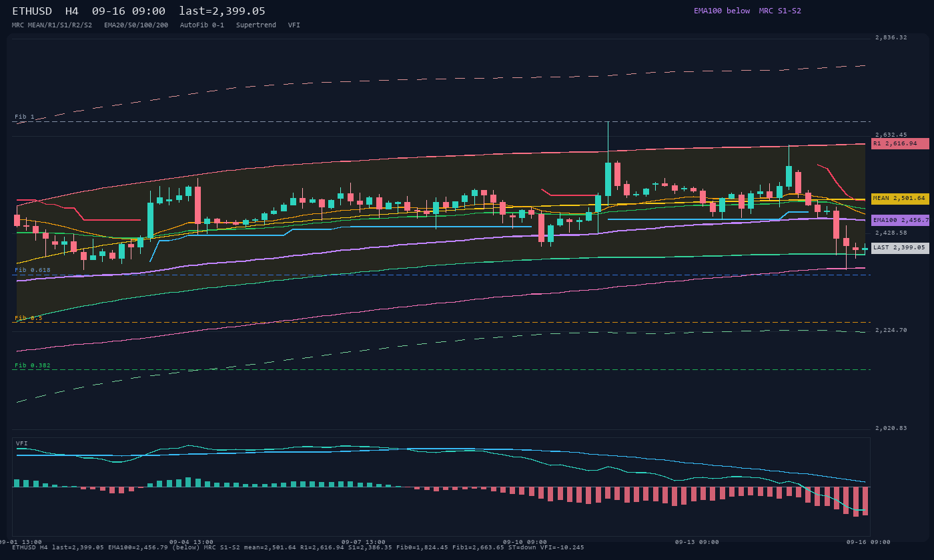This screenshot has width=934, height=560.
Task: Click the 09-07 13:00 time axis label
Action: pos(364,542)
